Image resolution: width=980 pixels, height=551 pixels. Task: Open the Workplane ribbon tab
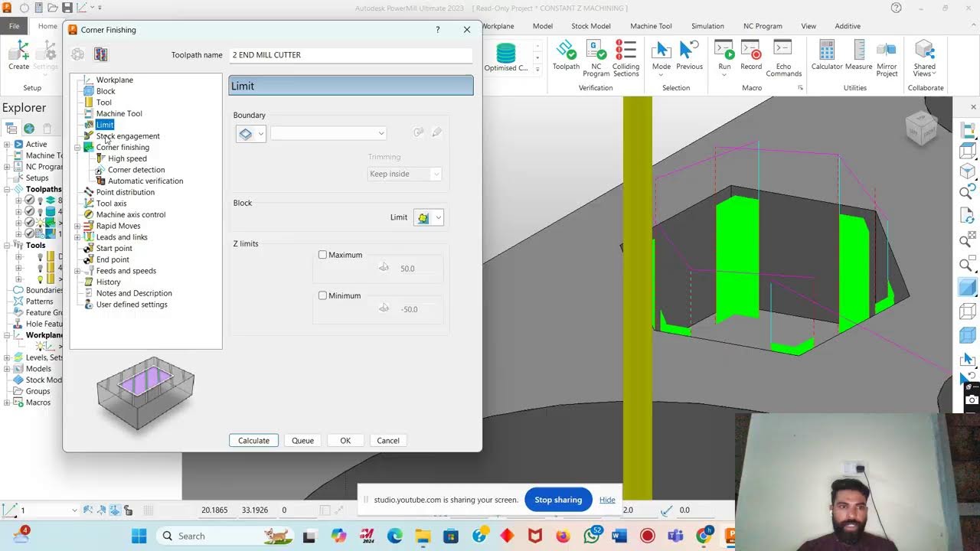(x=498, y=26)
